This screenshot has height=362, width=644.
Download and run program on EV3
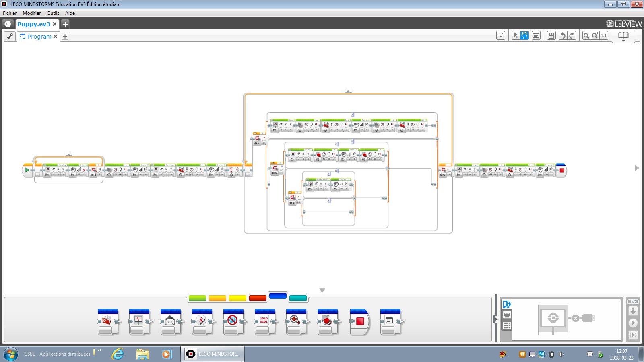coord(633,323)
